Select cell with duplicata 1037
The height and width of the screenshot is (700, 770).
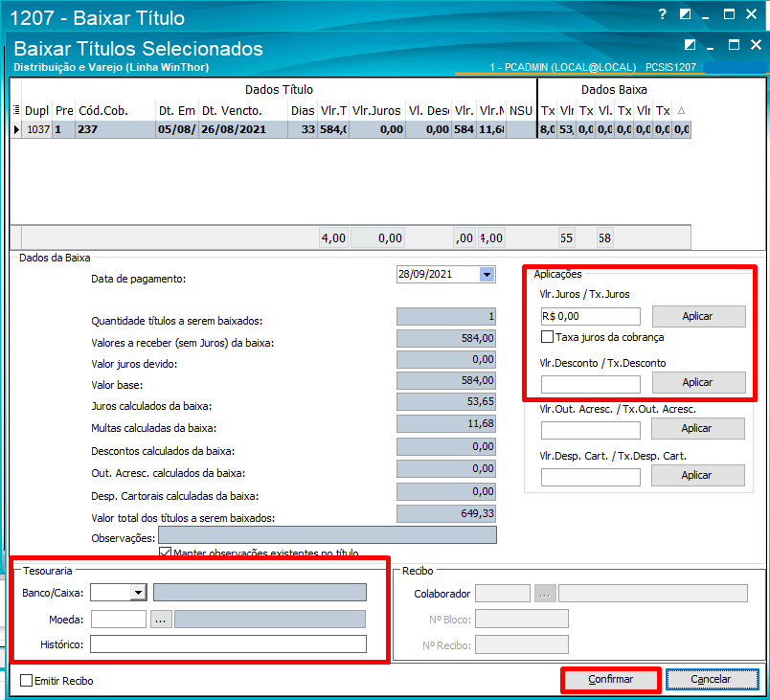click(37, 129)
